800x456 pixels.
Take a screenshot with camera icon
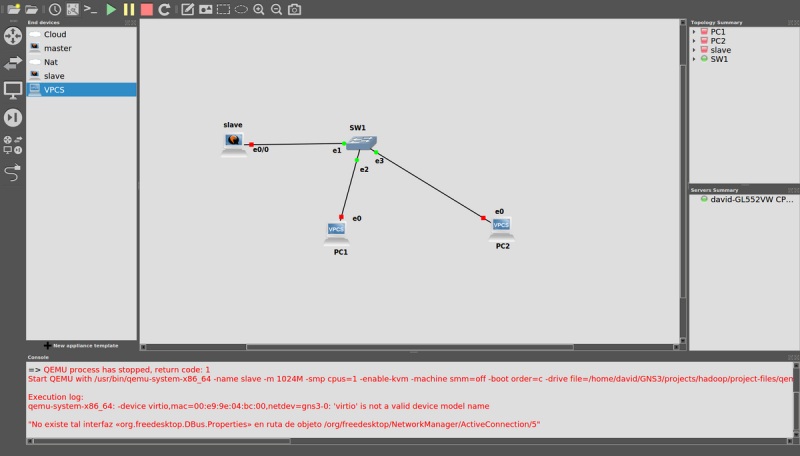[x=294, y=9]
